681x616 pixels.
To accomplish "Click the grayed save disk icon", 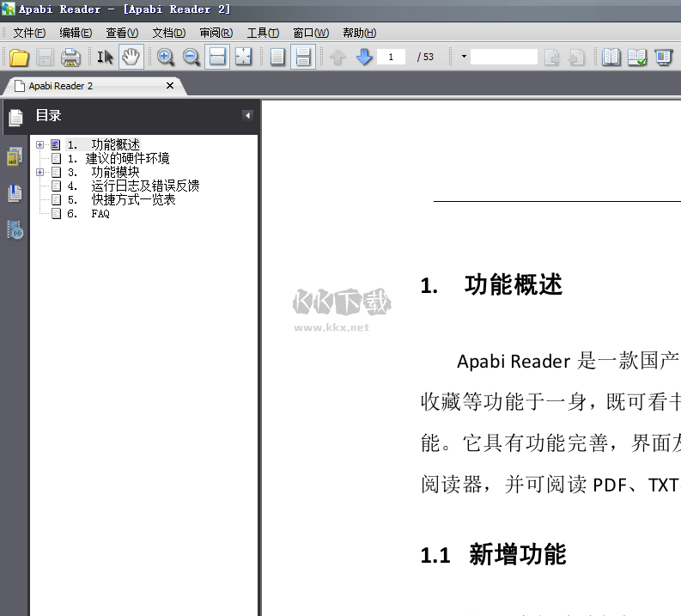I will coord(45,58).
